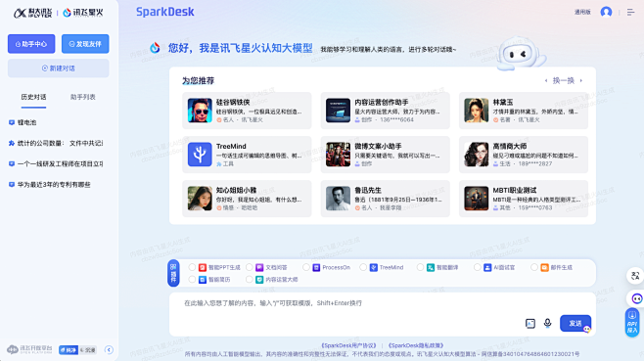Click the robot face floating icon

click(x=635, y=298)
